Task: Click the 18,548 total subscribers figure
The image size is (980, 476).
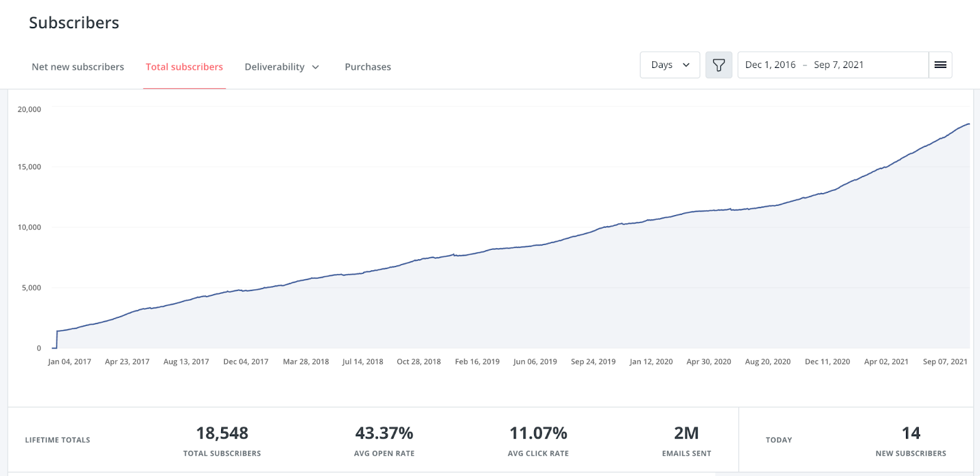Action: pyautogui.click(x=222, y=433)
